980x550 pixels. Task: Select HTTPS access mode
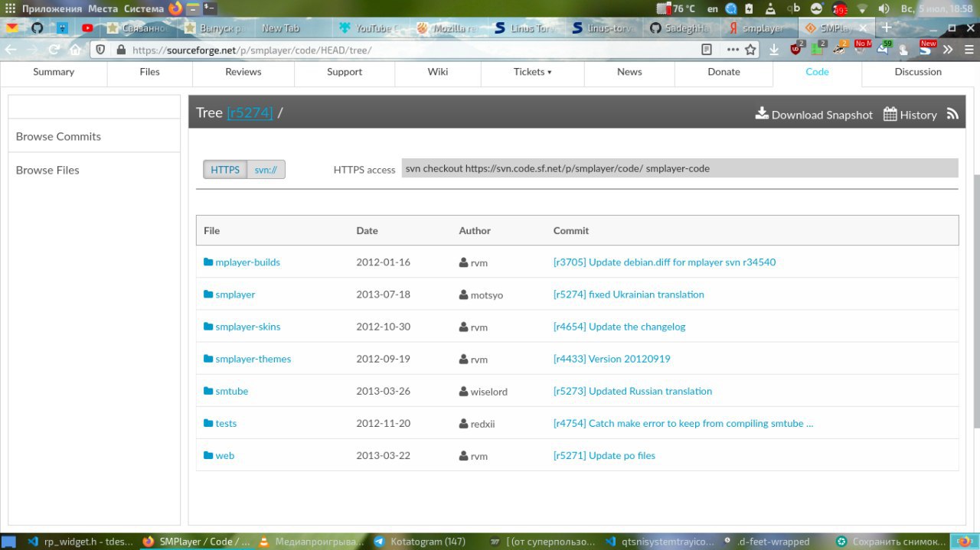(x=225, y=169)
